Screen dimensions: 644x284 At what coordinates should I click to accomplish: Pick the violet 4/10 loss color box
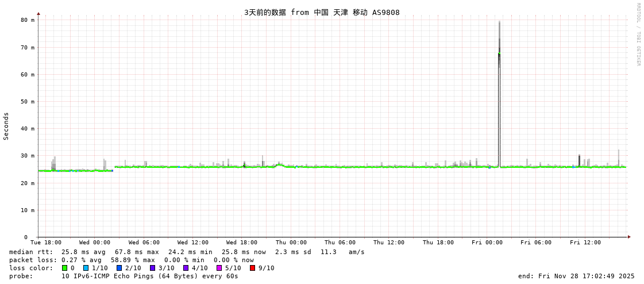click(186, 268)
